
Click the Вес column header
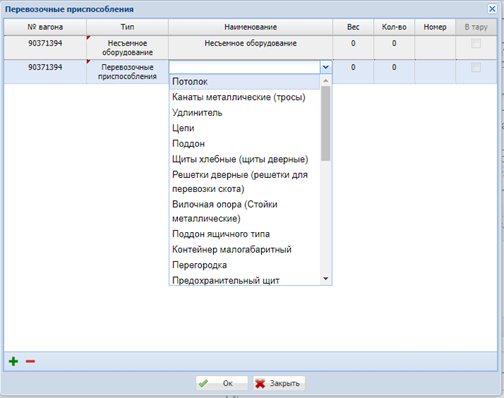pos(353,27)
